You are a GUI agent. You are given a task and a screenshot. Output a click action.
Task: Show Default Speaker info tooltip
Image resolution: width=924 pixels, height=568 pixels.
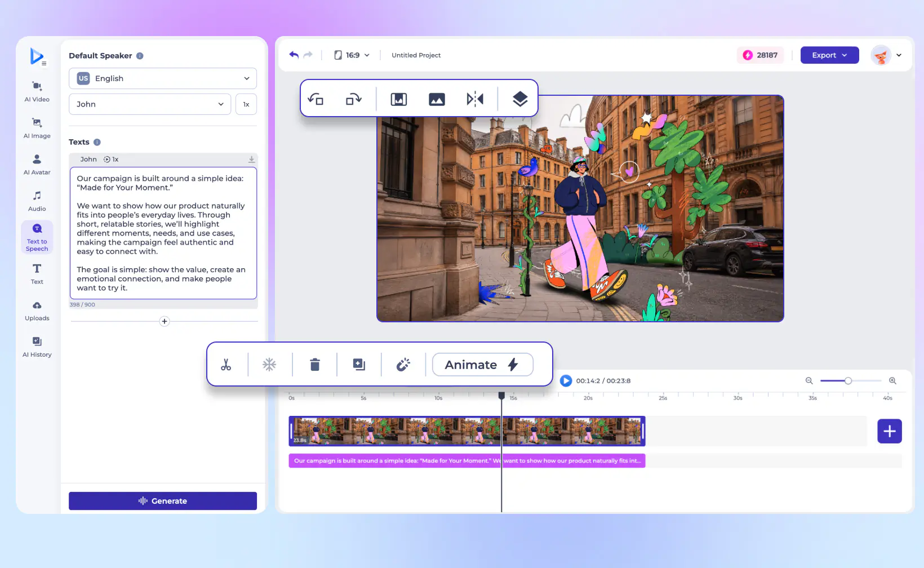click(140, 56)
